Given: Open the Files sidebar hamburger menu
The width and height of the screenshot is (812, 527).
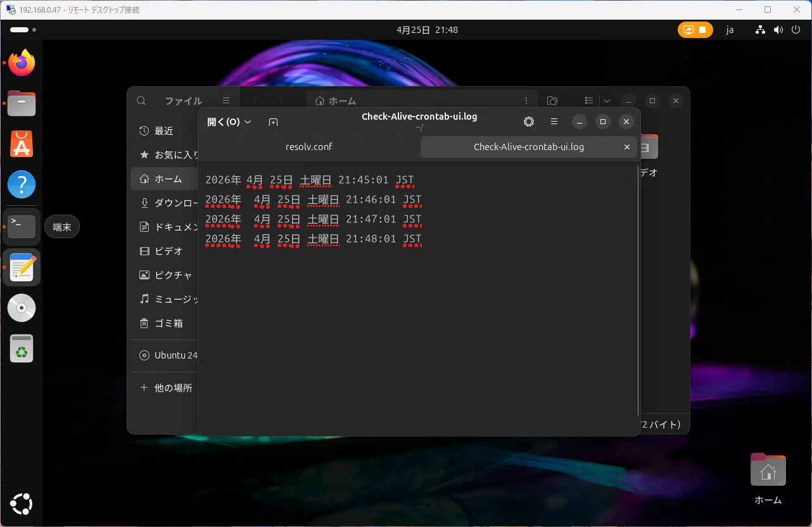Looking at the screenshot, I should [226, 101].
